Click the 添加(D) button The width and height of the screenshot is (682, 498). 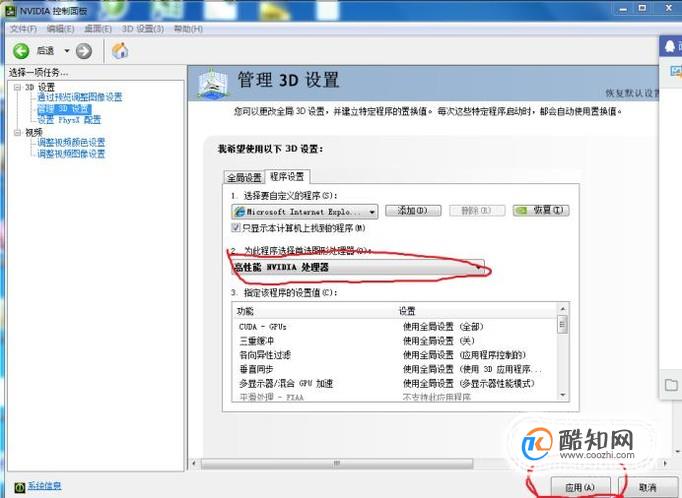pos(413,211)
